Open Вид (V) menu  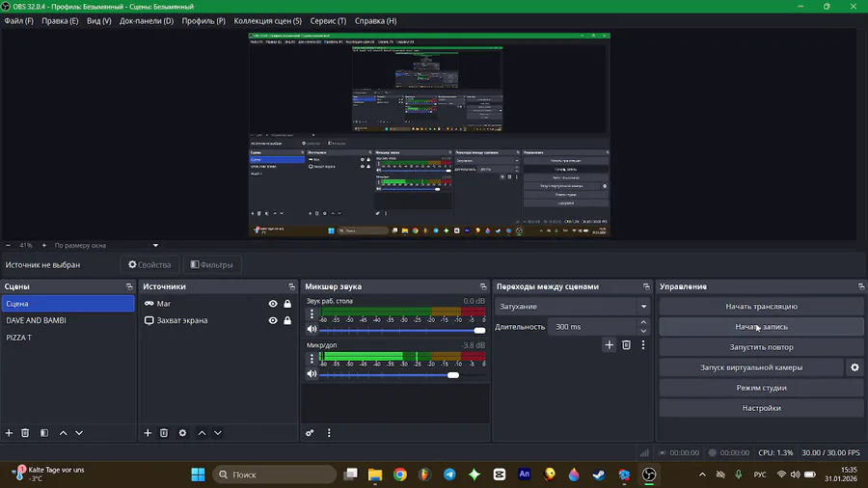[x=99, y=21]
